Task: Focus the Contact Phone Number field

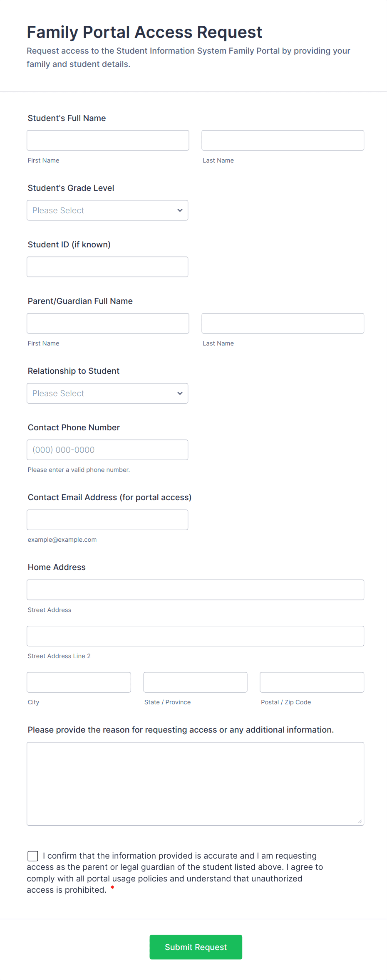Action: (107, 450)
